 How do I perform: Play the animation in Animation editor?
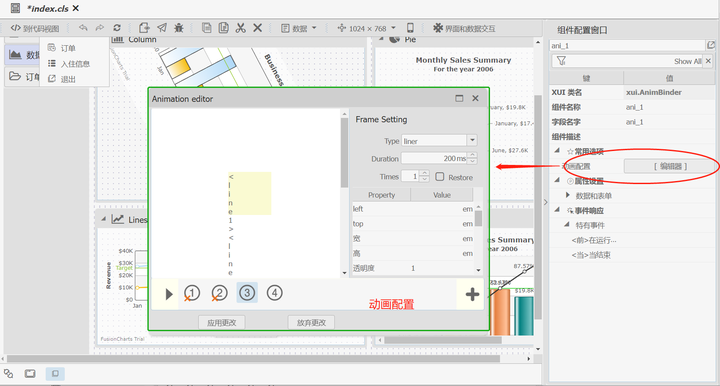(169, 294)
